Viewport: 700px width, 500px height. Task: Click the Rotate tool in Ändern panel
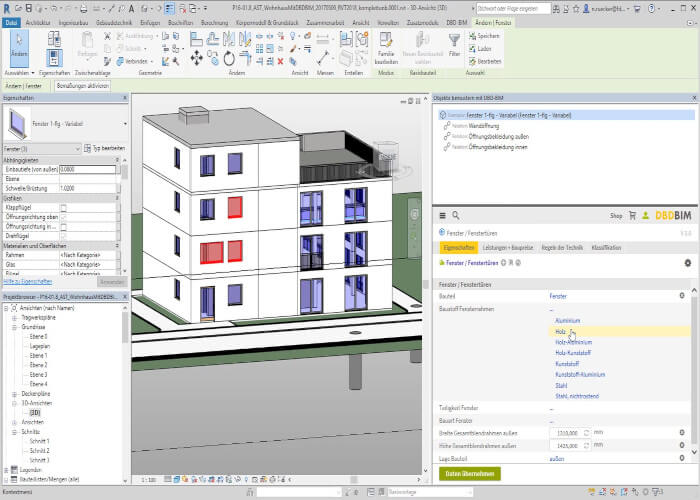(229, 58)
